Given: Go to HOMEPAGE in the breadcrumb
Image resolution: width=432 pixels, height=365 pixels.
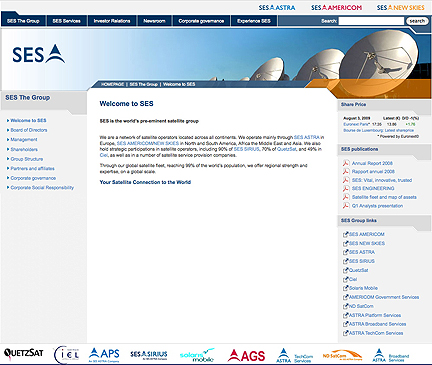Looking at the screenshot, I should click(113, 84).
